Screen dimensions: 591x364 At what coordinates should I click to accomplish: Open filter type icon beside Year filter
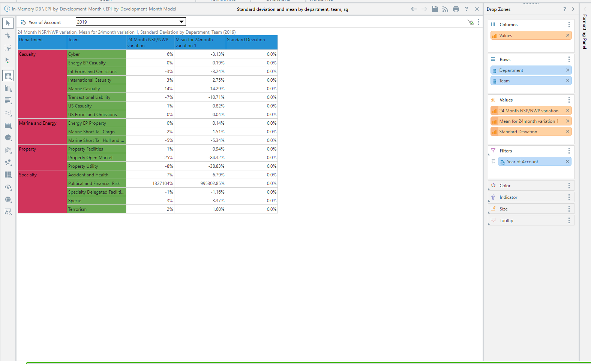(493, 161)
